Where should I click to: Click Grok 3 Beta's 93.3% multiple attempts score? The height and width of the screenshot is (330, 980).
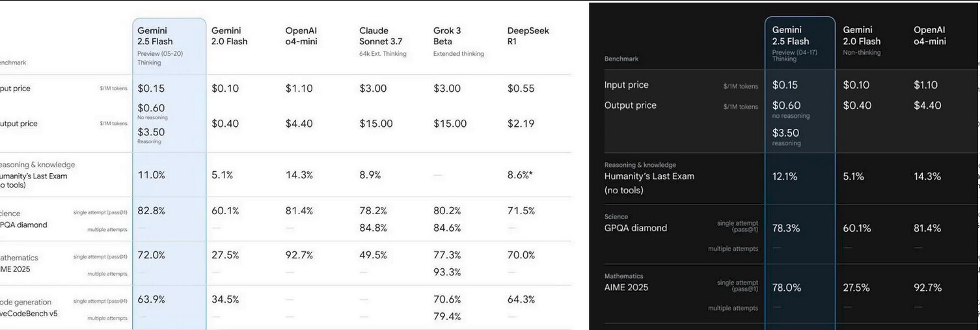[x=447, y=272]
